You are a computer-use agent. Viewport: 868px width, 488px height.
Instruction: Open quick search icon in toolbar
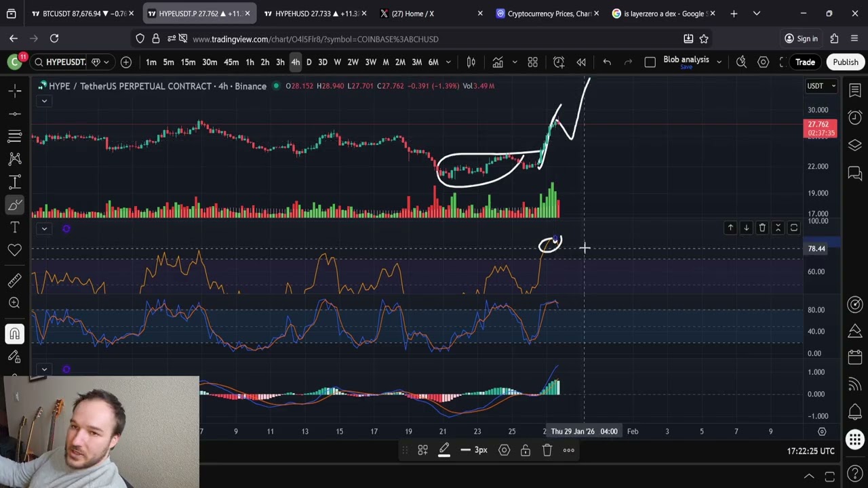pyautogui.click(x=741, y=62)
